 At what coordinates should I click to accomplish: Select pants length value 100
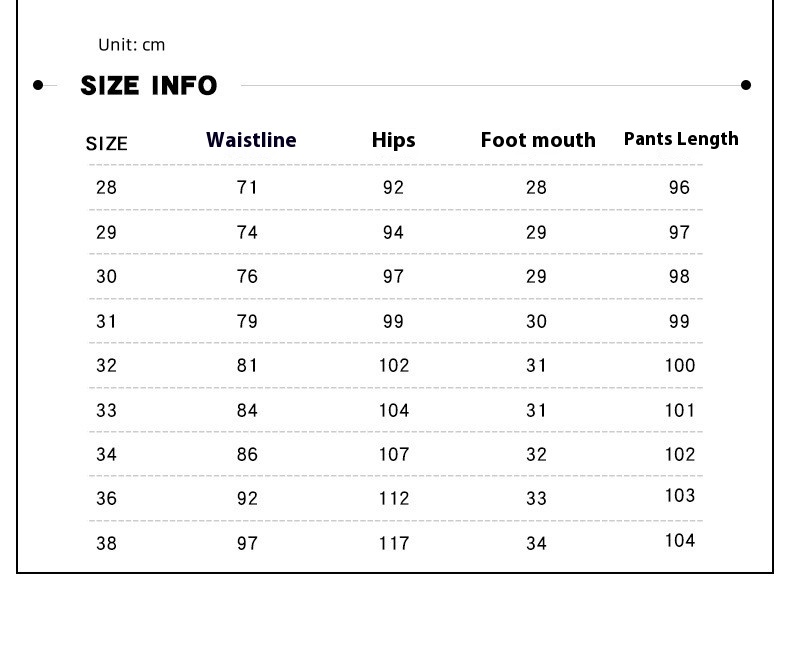pyautogui.click(x=680, y=365)
